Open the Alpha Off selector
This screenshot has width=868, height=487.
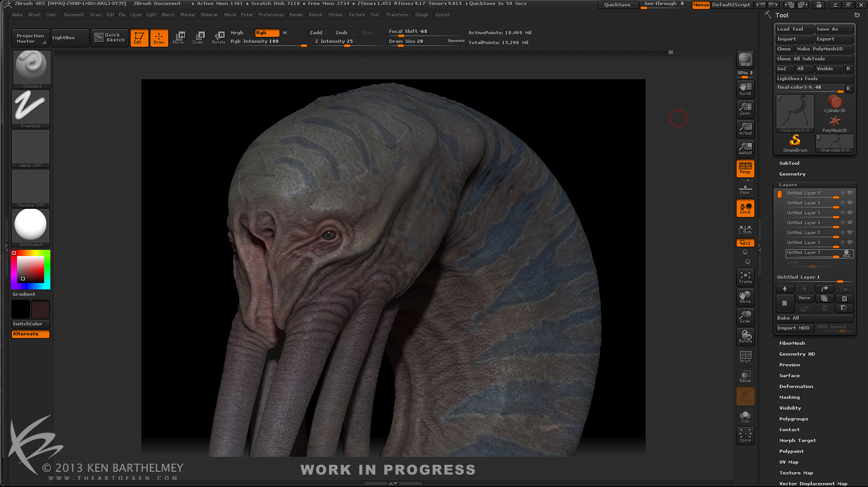click(x=31, y=149)
